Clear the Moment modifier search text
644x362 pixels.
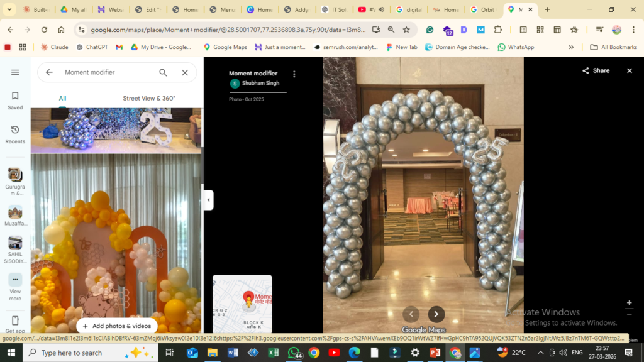click(185, 72)
